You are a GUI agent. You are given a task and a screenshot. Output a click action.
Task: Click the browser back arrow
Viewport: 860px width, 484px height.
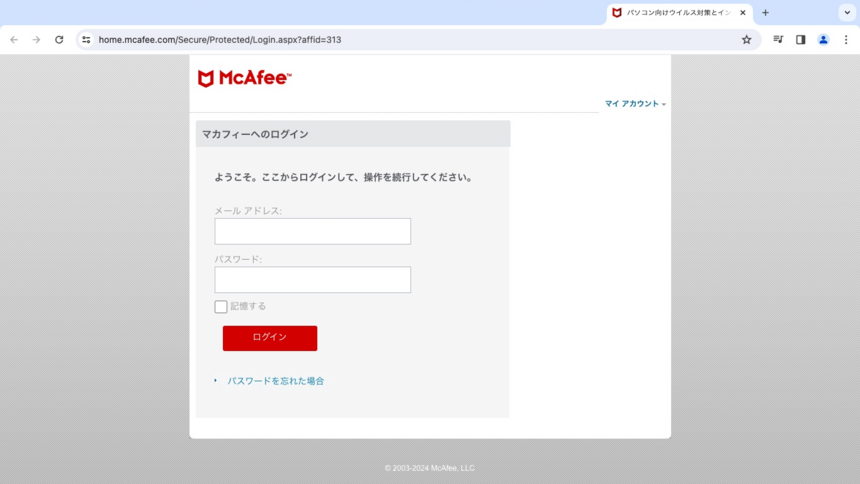14,40
